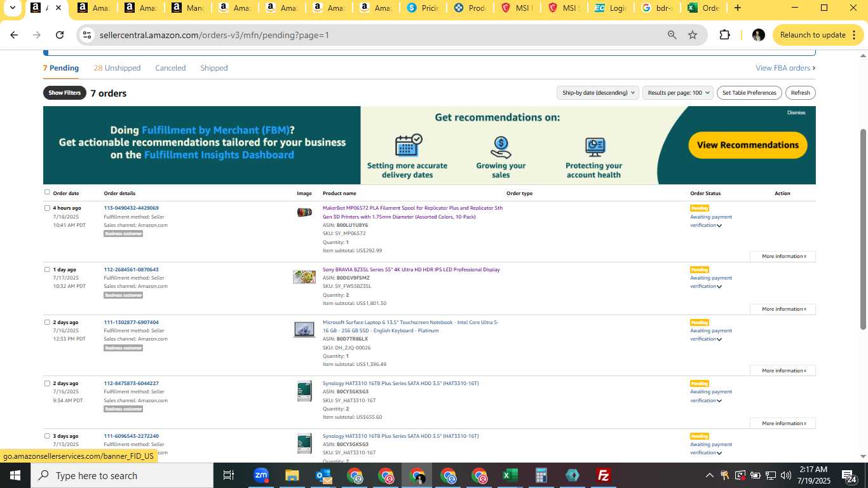
Task: Open Outlook from the taskbar
Action: [323, 475]
